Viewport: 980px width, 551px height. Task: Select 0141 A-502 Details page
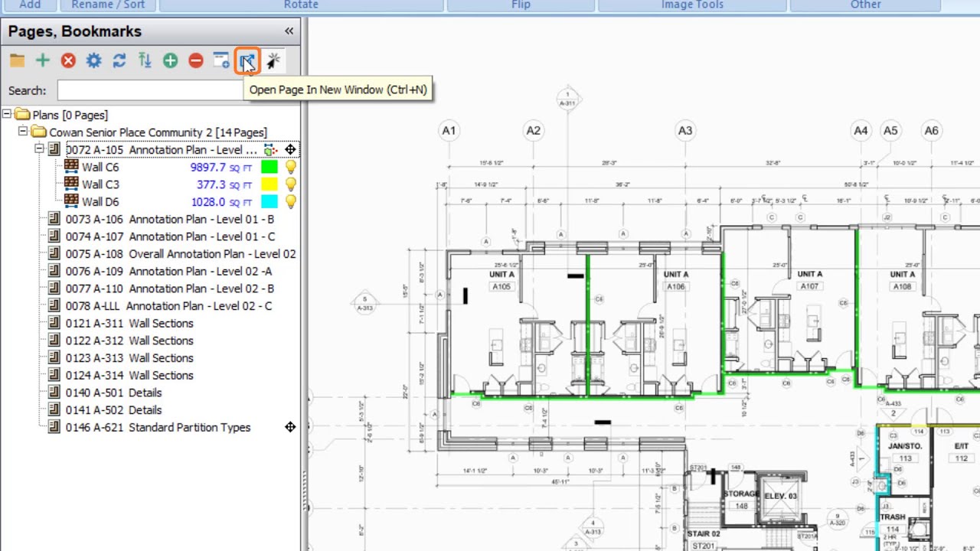tap(113, 410)
